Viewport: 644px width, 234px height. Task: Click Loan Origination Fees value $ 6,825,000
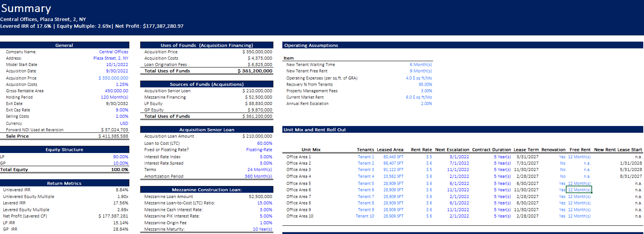(260, 65)
